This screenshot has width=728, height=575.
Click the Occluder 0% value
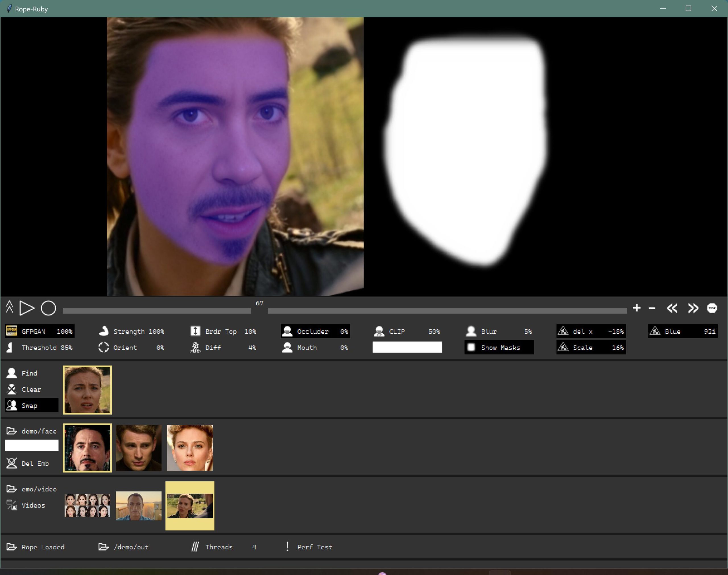[x=344, y=332]
